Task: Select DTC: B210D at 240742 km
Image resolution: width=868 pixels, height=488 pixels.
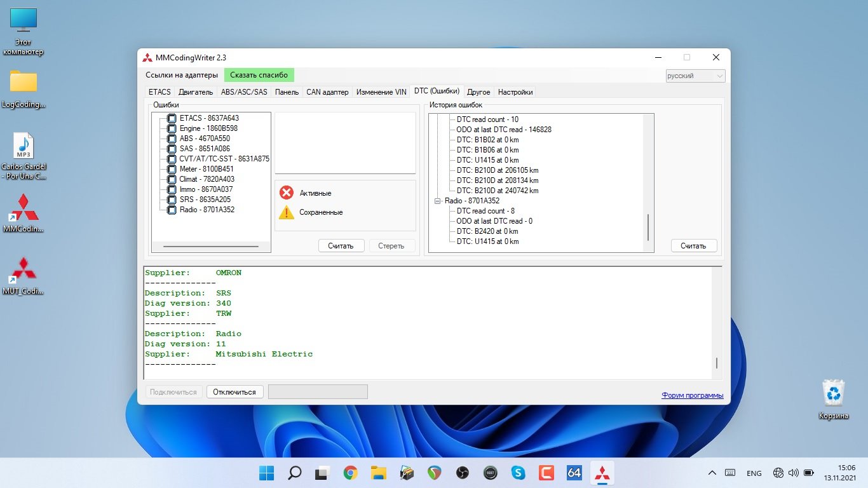Action: tap(498, 191)
